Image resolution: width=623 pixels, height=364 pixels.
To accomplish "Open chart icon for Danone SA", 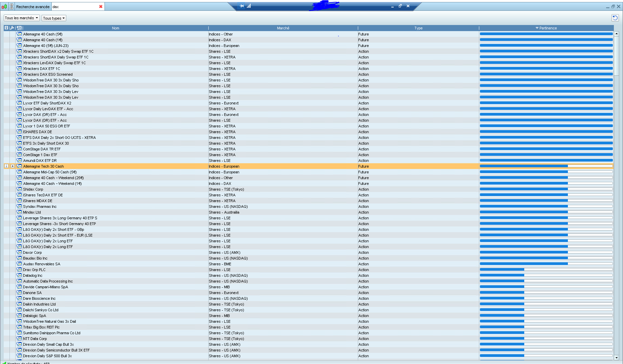I will [19, 293].
